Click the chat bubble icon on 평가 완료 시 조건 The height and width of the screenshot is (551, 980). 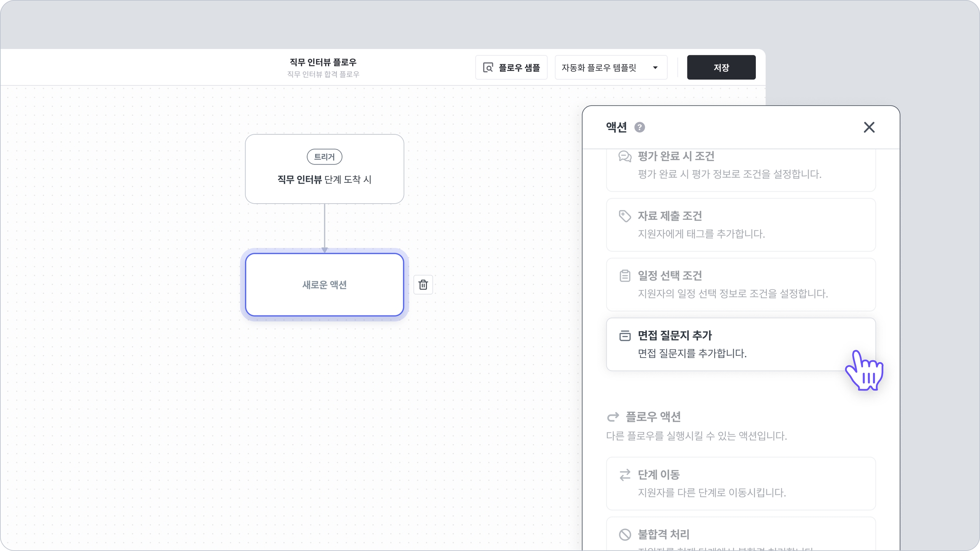coord(624,156)
